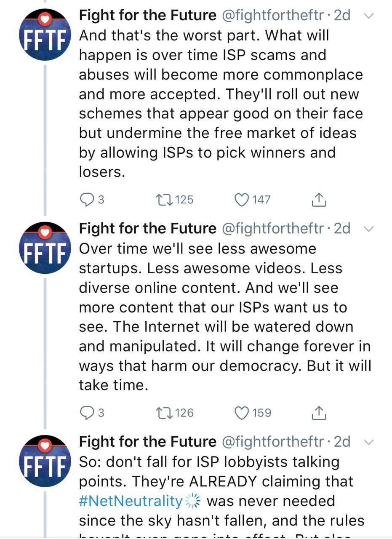Expand the second tweet's chevron menu

368,229
